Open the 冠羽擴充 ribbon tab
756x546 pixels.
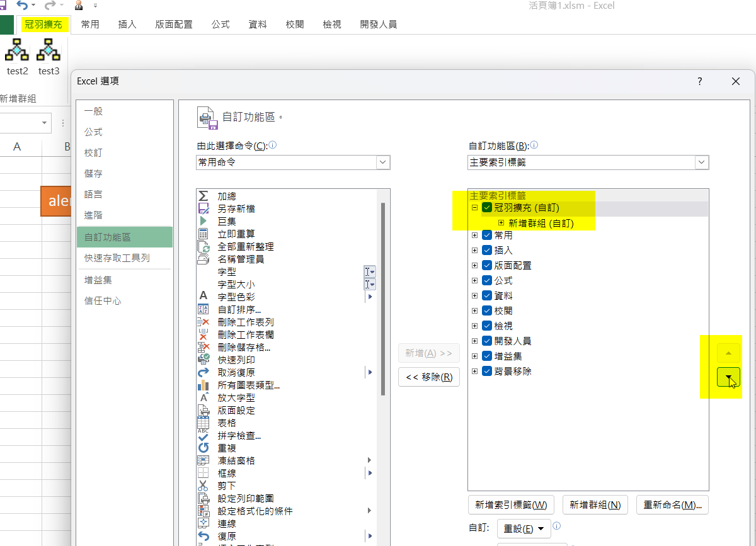tap(43, 25)
